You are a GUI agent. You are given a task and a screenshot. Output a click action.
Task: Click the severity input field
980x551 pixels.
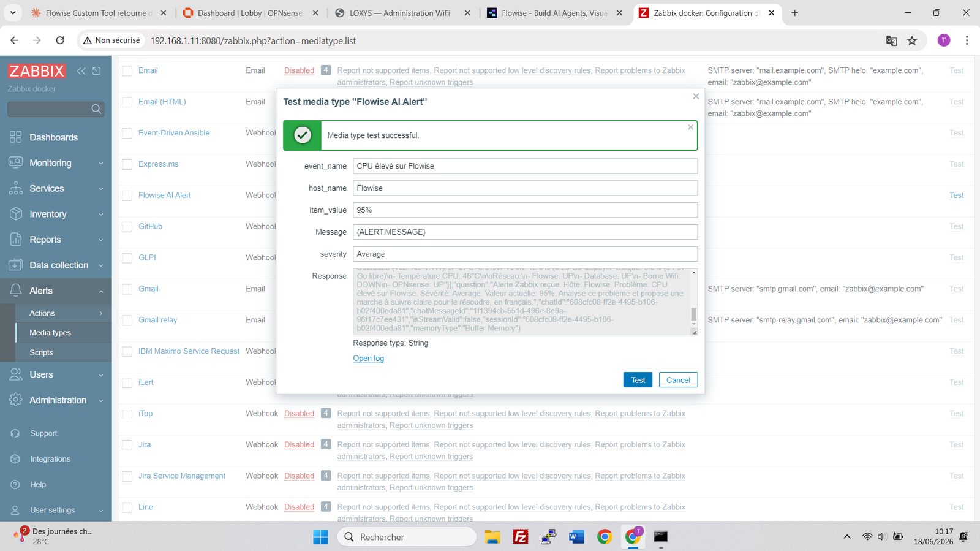[525, 254]
